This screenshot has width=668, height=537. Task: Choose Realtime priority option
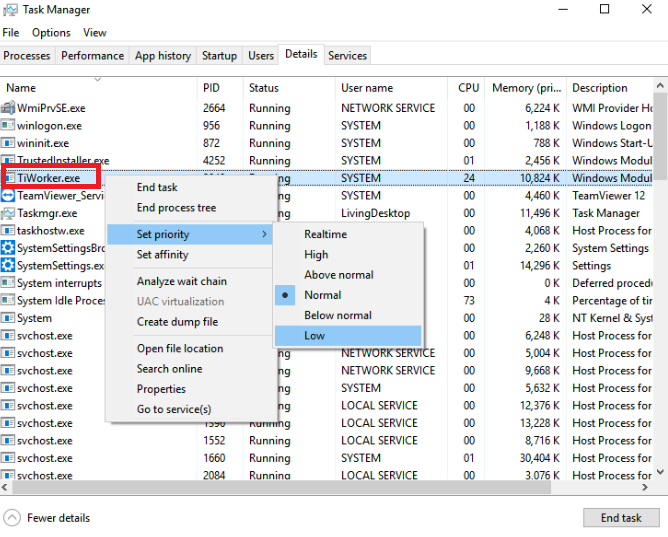pyautogui.click(x=326, y=234)
